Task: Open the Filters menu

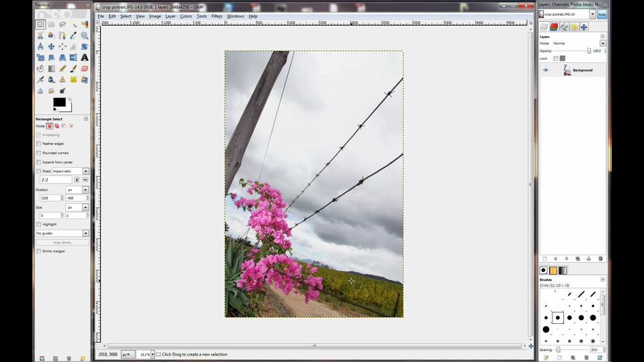Action: pos(217,16)
